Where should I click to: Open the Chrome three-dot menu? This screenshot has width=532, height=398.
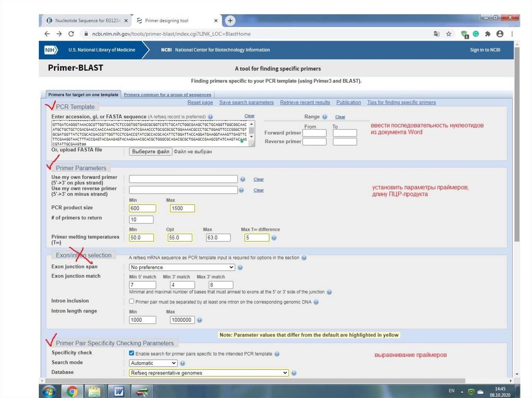coord(512,34)
